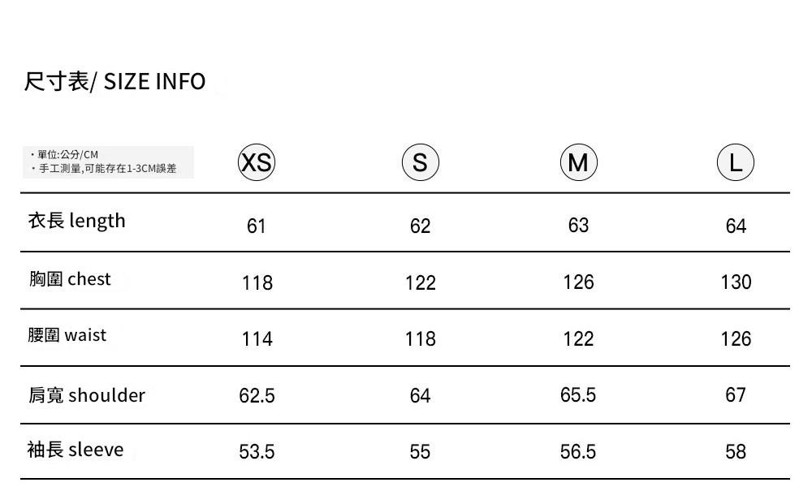Click shoulder value 65.5 for size M
The width and height of the screenshot is (812, 504).
point(578,394)
